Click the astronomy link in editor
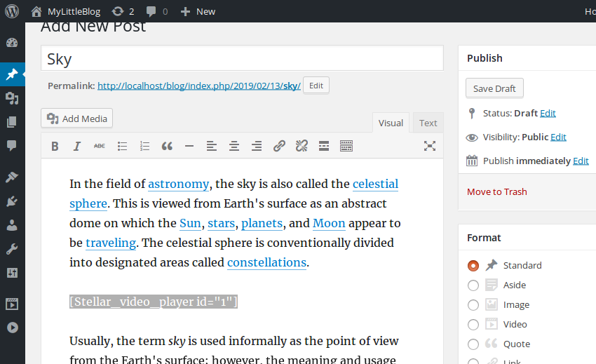This screenshot has width=596, height=364. [x=178, y=184]
